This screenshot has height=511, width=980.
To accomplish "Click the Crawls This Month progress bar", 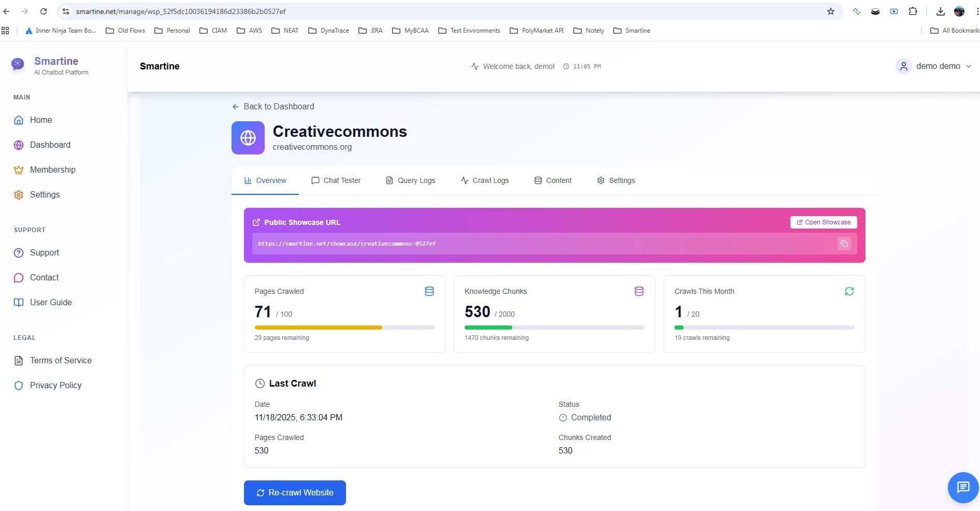I will pyautogui.click(x=765, y=328).
